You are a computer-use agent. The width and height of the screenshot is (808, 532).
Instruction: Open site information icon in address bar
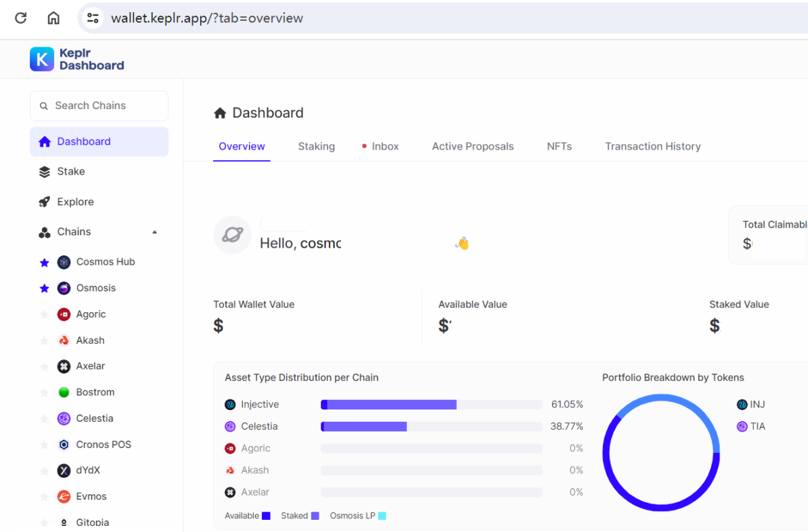(93, 18)
